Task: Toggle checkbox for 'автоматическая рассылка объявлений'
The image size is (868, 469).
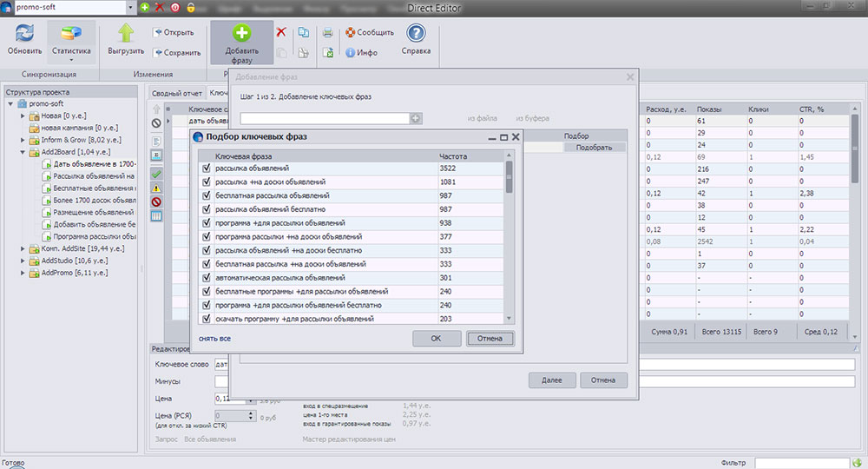Action: pos(206,278)
